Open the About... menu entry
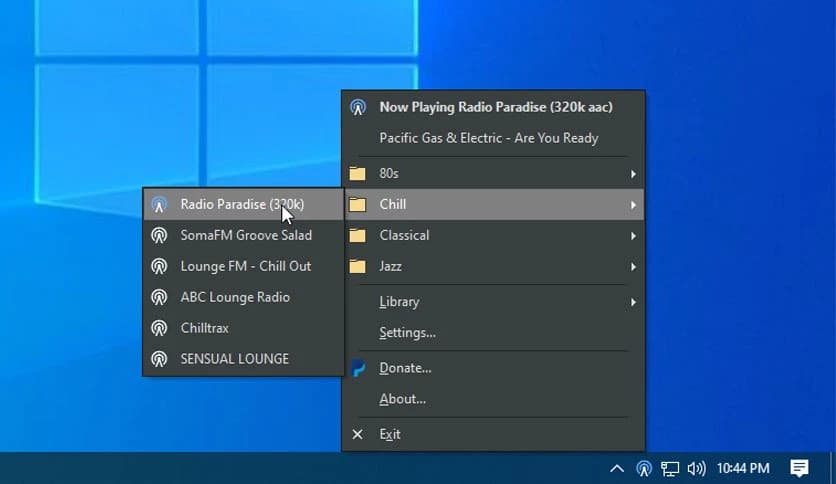Viewport: 836px width, 484px height. [x=402, y=399]
